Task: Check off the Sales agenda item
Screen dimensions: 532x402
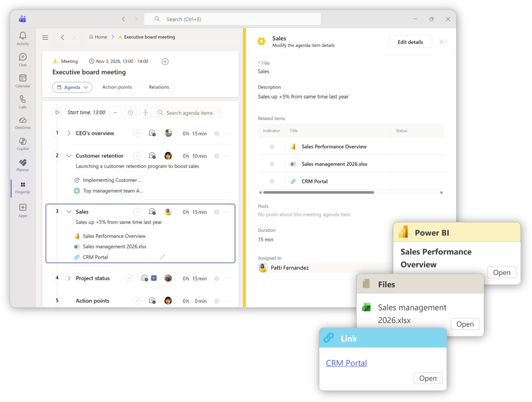Action: [137, 212]
